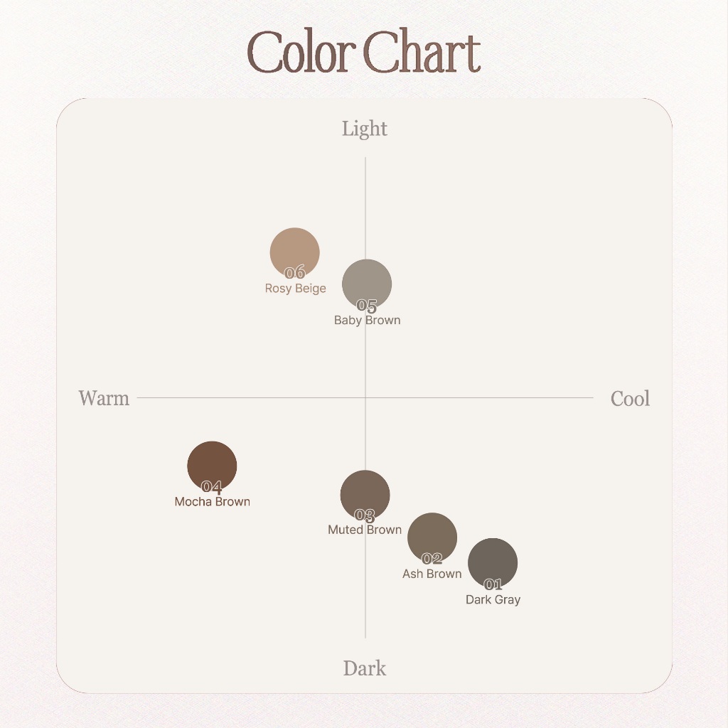The image size is (728, 728).
Task: Click the Mocha Brown text label
Action: pos(212,501)
